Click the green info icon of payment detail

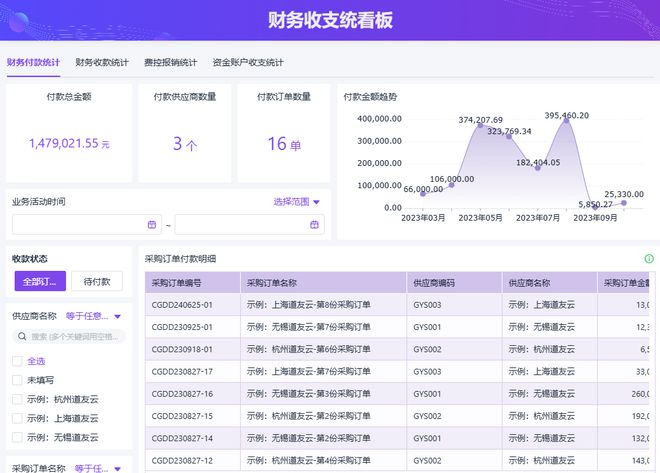click(649, 259)
